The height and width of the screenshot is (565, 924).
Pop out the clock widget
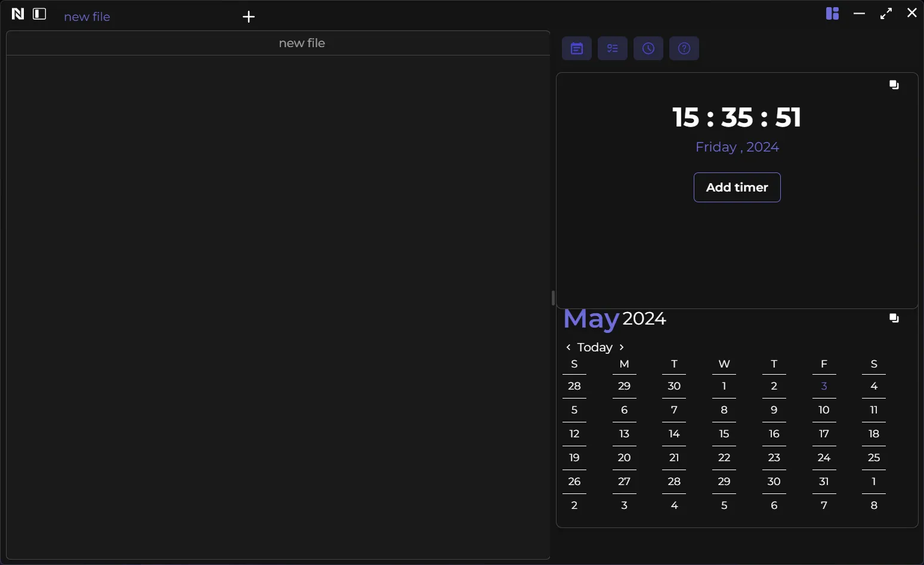(894, 85)
